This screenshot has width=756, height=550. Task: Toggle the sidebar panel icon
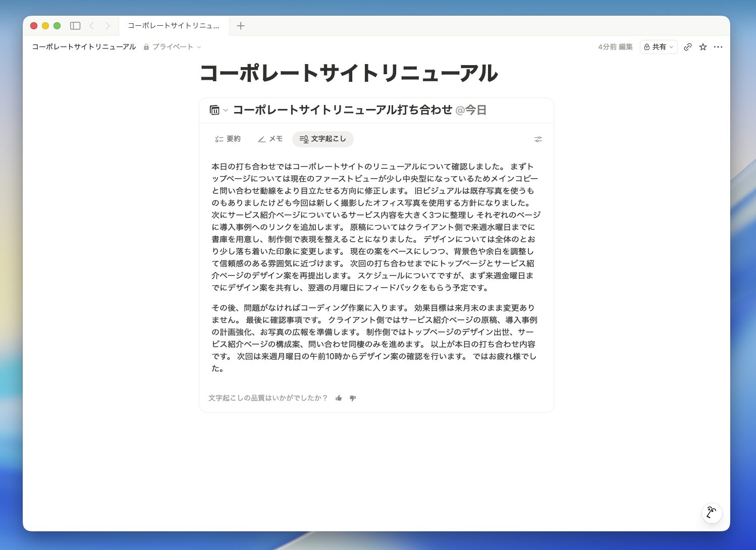[x=75, y=26]
